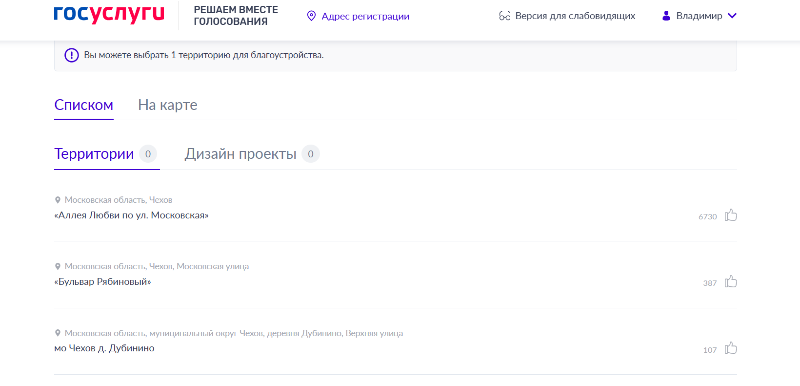Like мо Чехов д. Дубинино thumbs-up
Screen dimensions: 800x386
click(x=731, y=348)
